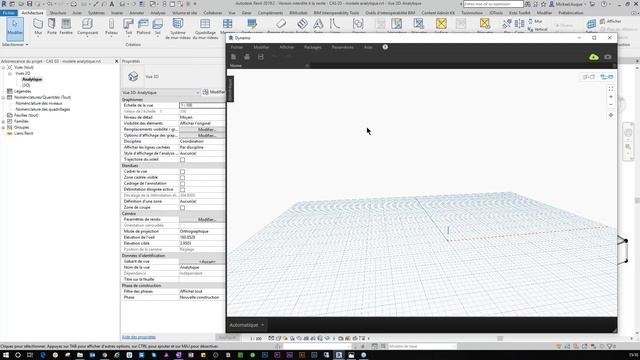
Task: Select the Porte (door) tool
Action: click(52, 27)
